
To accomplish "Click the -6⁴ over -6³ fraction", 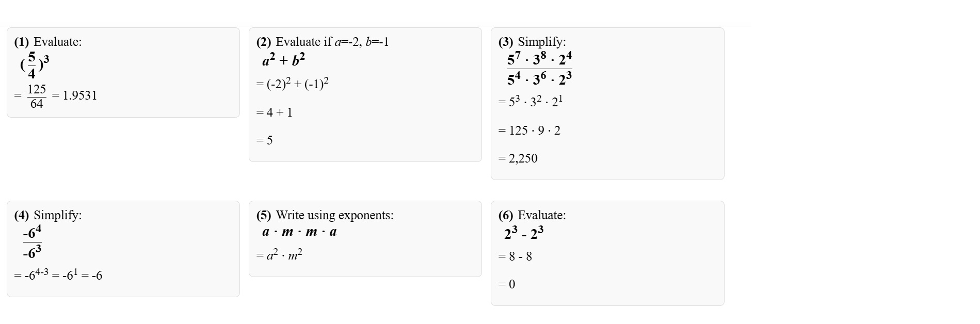I will [x=32, y=242].
